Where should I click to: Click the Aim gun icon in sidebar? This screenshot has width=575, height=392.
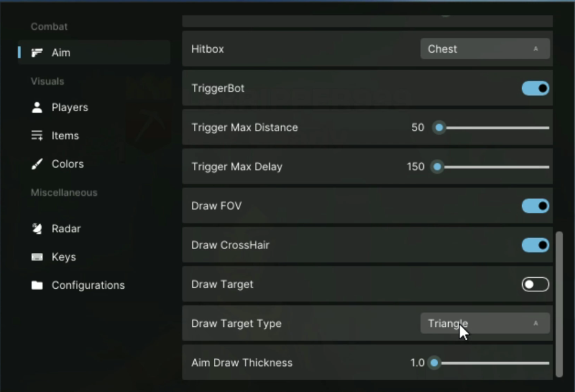coord(37,53)
